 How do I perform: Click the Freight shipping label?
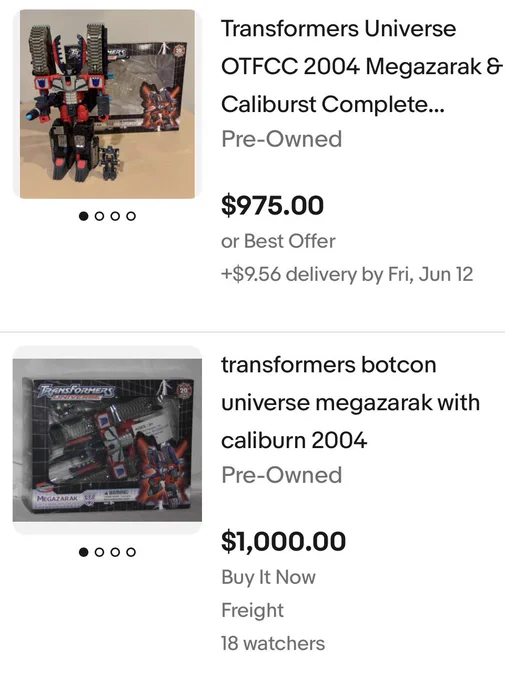coord(252,610)
